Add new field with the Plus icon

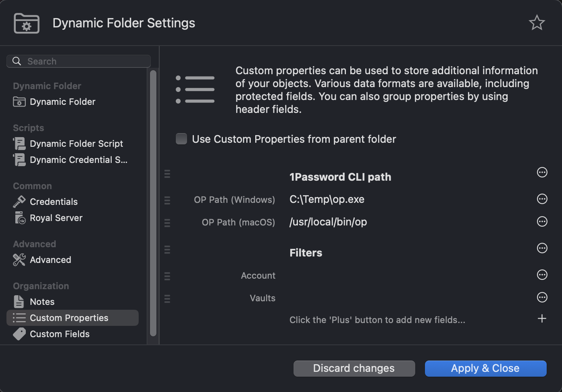pyautogui.click(x=542, y=319)
